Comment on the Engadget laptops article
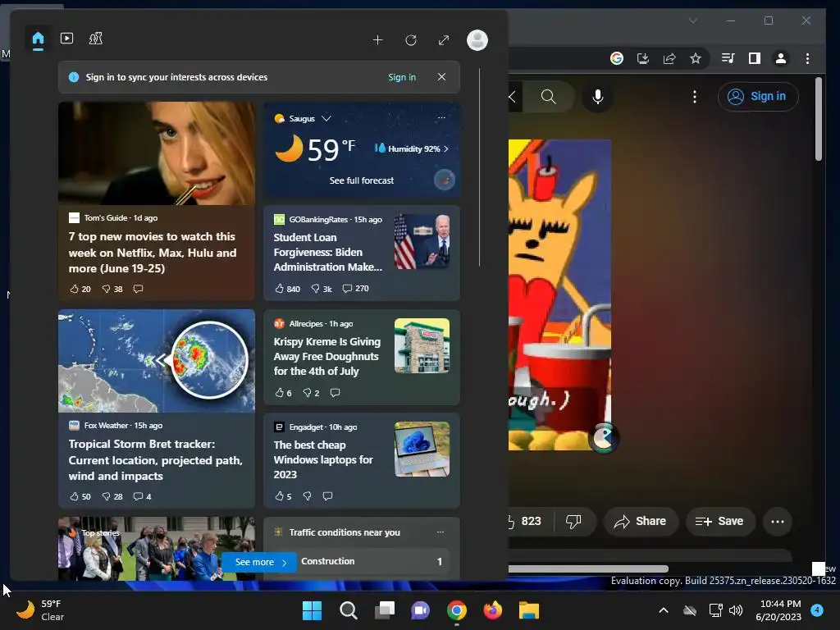Image resolution: width=840 pixels, height=630 pixels. click(327, 496)
